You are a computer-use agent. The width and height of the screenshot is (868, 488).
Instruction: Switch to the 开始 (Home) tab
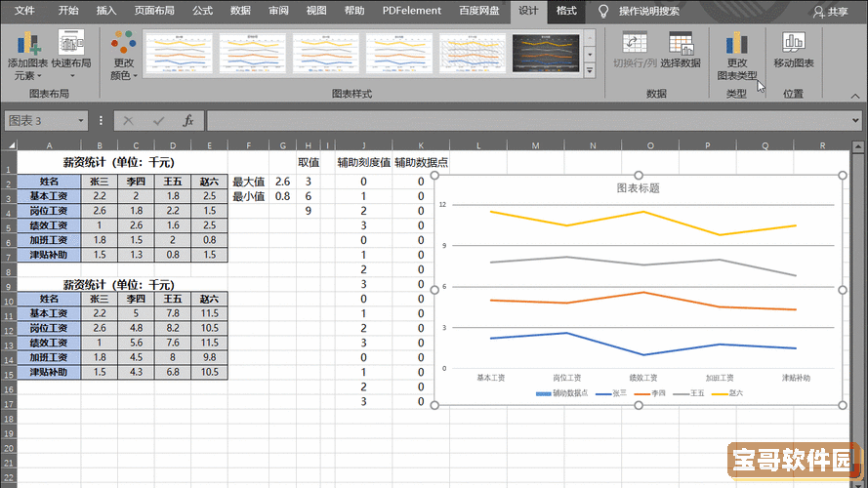(x=68, y=11)
